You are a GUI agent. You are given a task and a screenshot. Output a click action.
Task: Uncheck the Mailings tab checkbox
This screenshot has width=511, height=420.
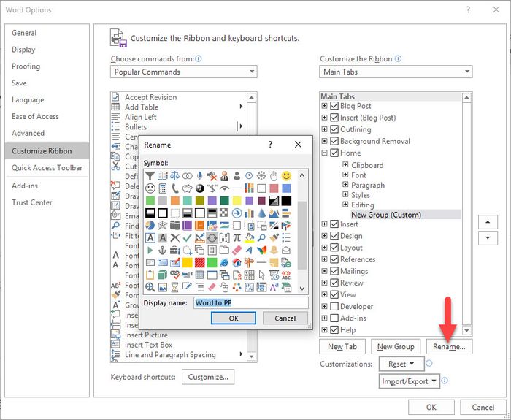[x=334, y=271]
